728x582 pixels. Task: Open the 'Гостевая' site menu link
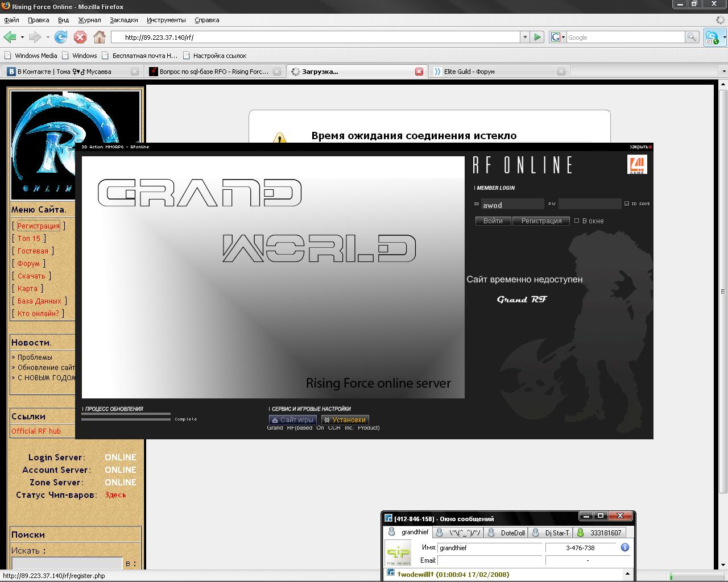pyautogui.click(x=33, y=251)
